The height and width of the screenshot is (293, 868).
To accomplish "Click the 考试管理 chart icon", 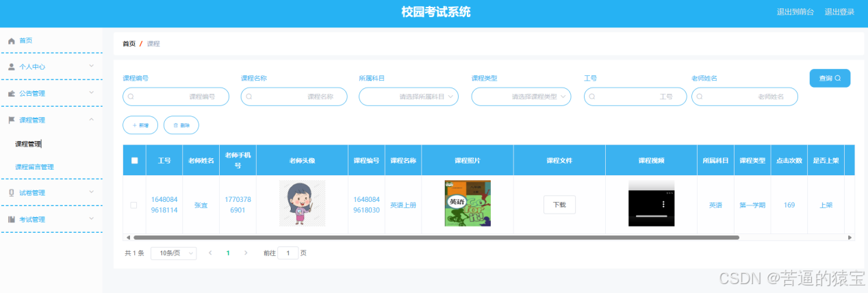I will [12, 220].
